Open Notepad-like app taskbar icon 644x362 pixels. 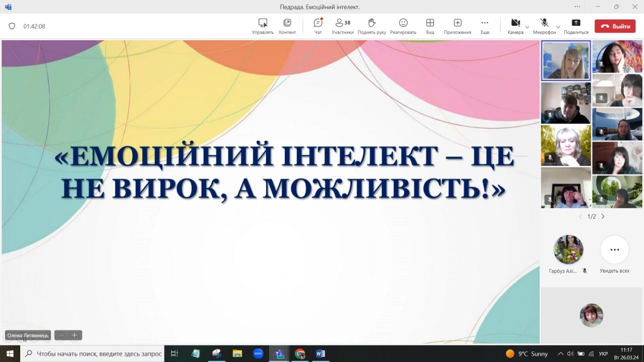tap(196, 353)
